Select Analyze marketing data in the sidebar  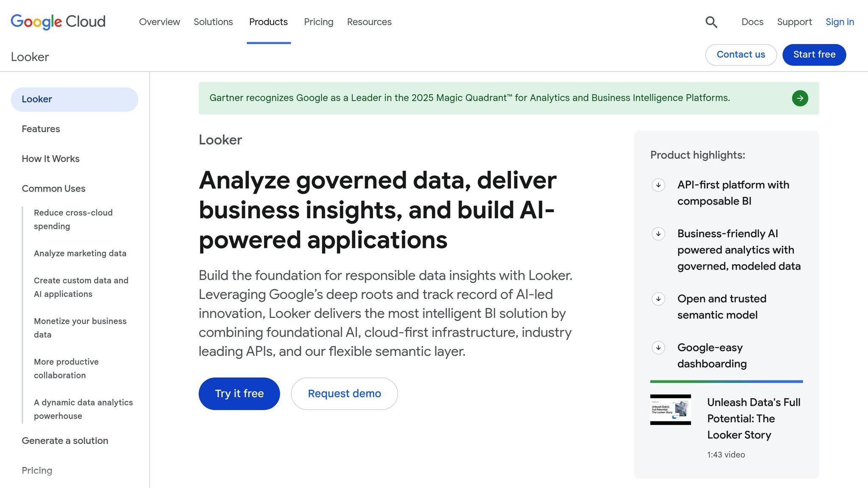(80, 253)
